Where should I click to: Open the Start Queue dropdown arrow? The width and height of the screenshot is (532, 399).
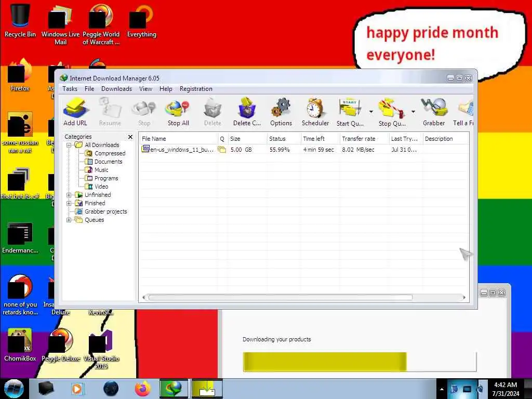pyautogui.click(x=371, y=112)
